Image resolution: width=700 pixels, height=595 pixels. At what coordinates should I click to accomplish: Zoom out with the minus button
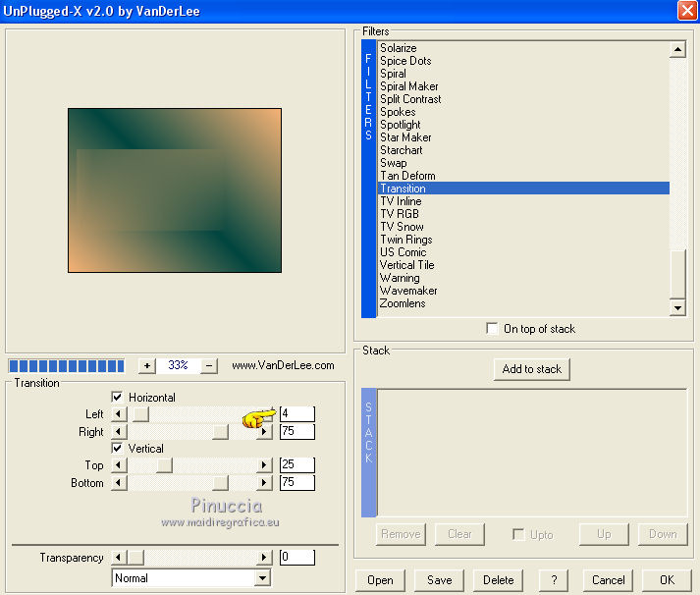tap(209, 366)
